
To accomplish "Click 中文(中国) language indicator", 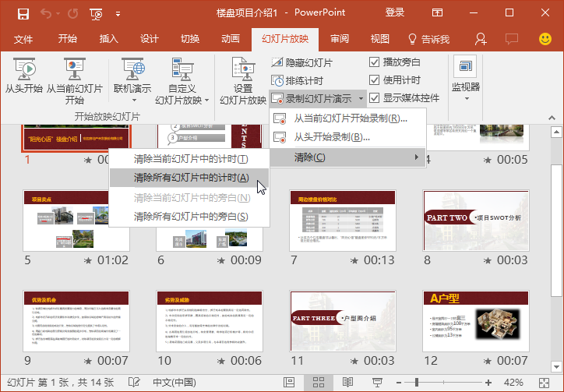I will click(174, 383).
